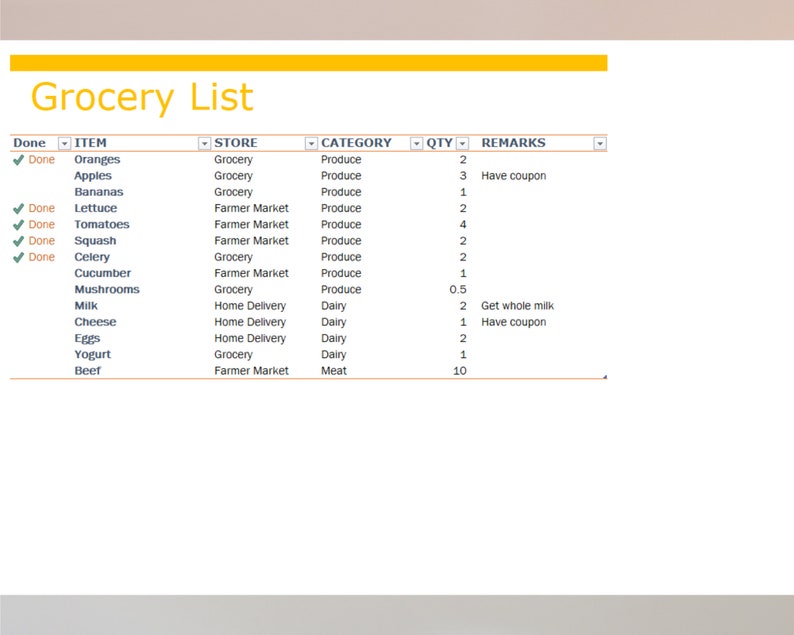
Task: Click the green checkmark beside Oranges
Action: 18,160
